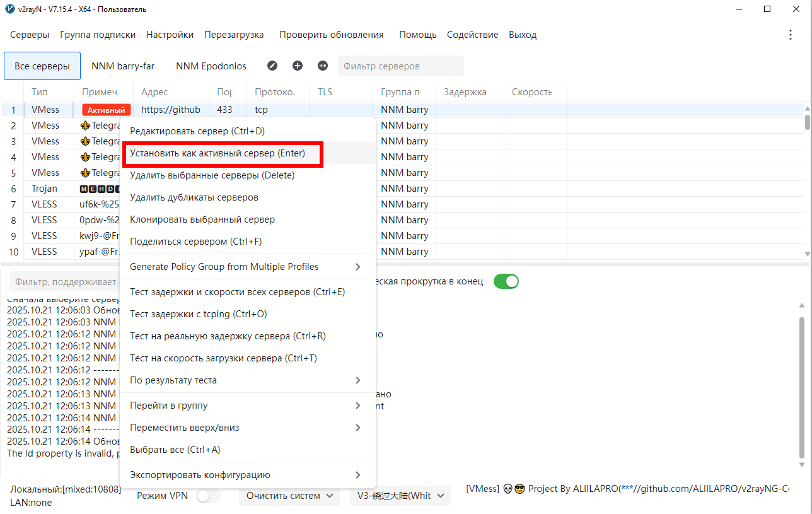Click the pencil edit subscription icon
The image size is (812, 514).
[x=272, y=66]
